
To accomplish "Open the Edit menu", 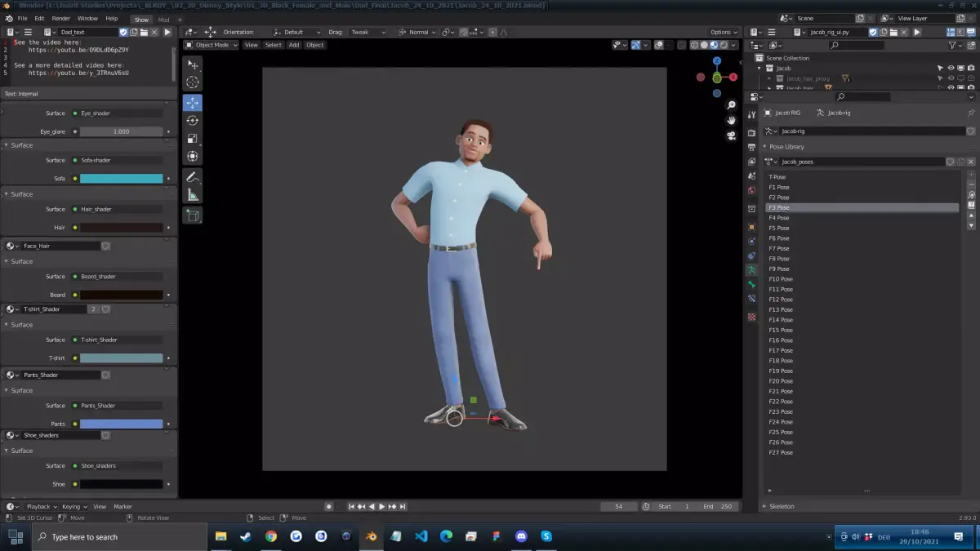I will tap(39, 18).
